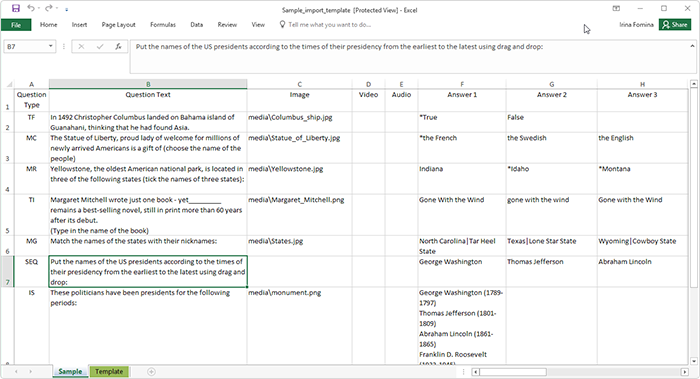Click the horizontal scrollbar left arrow
Image resolution: width=700 pixels, height=379 pixels.
point(476,371)
